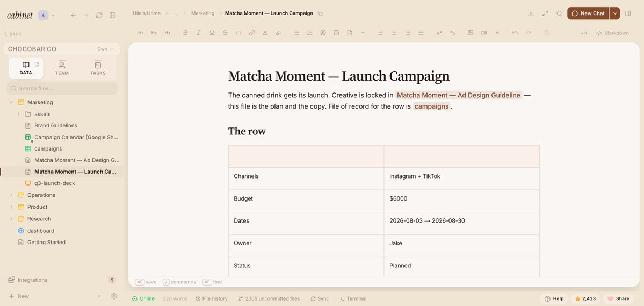The image size is (644, 306).
Task: Insert a code block
Action: tap(350, 33)
